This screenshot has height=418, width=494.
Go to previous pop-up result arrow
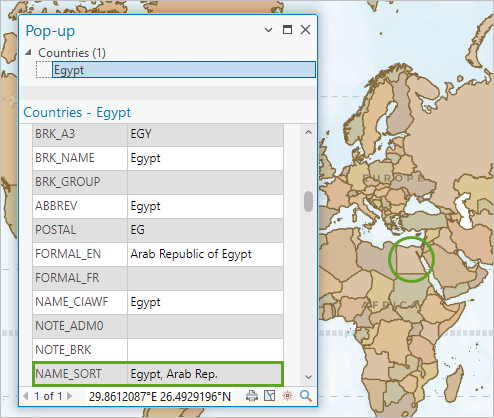tap(26, 396)
